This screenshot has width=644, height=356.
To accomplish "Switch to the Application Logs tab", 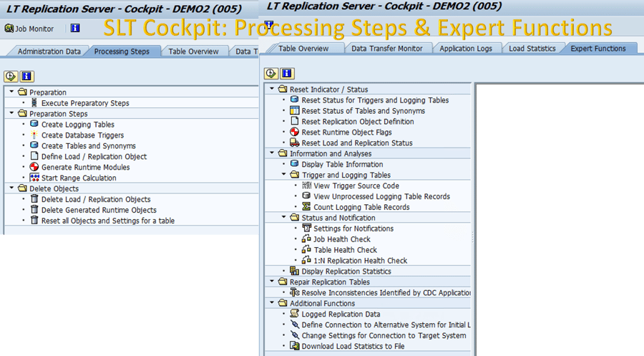I will tap(466, 49).
